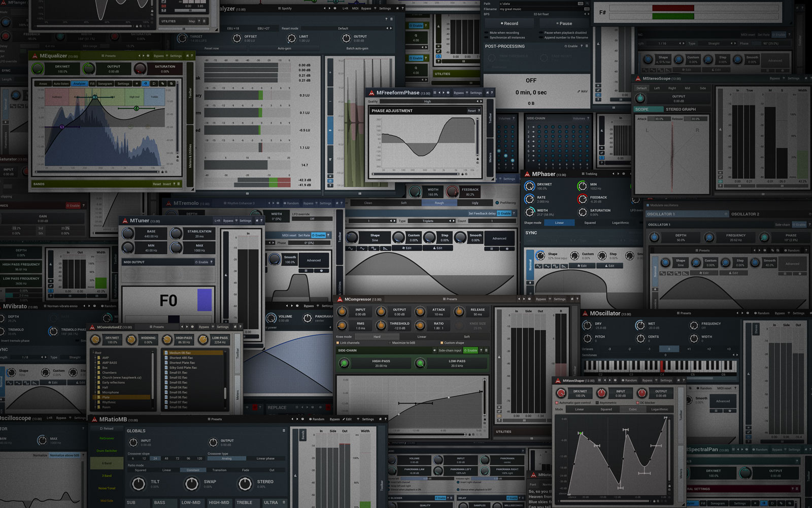
Task: Select Soft knee mode in MCompressor
Action: coord(466,337)
